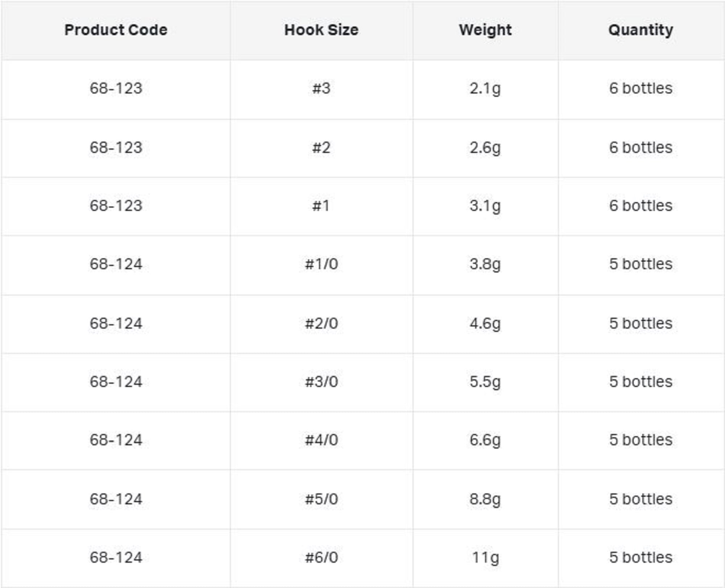Select the 3.1g weight cell
The height and width of the screenshot is (588, 725).
pyautogui.click(x=485, y=206)
